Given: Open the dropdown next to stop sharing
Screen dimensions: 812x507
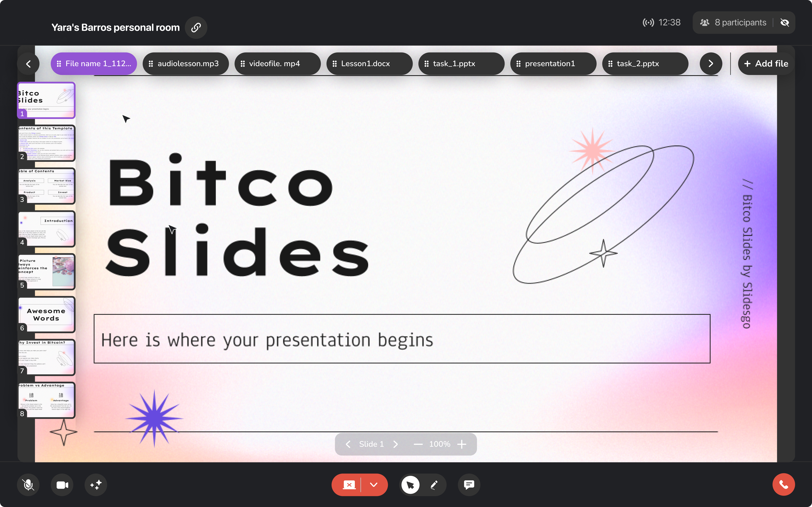Looking at the screenshot, I should point(373,485).
